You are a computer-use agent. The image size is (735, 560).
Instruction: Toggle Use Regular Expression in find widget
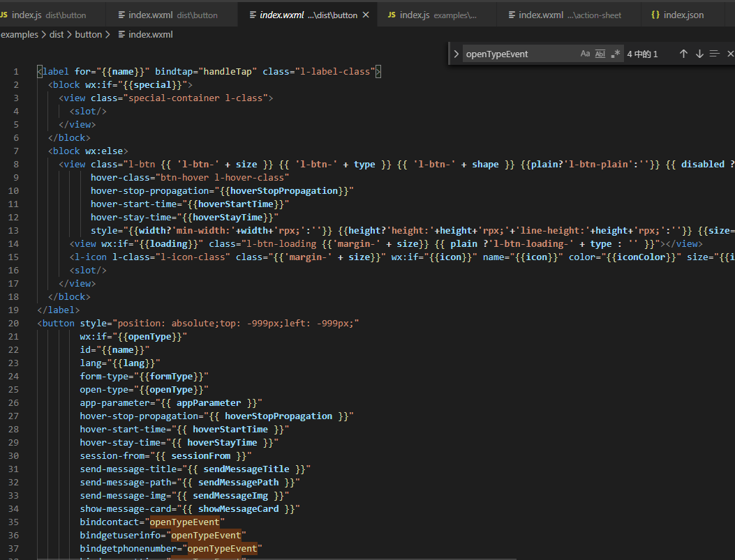tap(616, 54)
